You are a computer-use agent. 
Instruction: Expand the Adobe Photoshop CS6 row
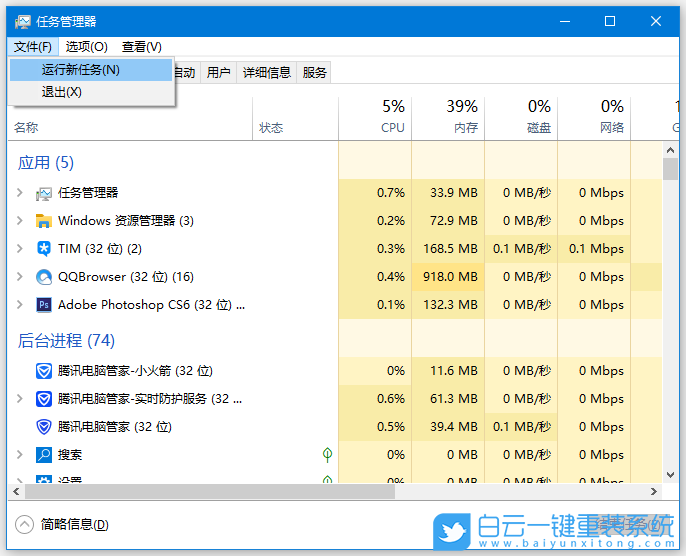click(x=19, y=304)
